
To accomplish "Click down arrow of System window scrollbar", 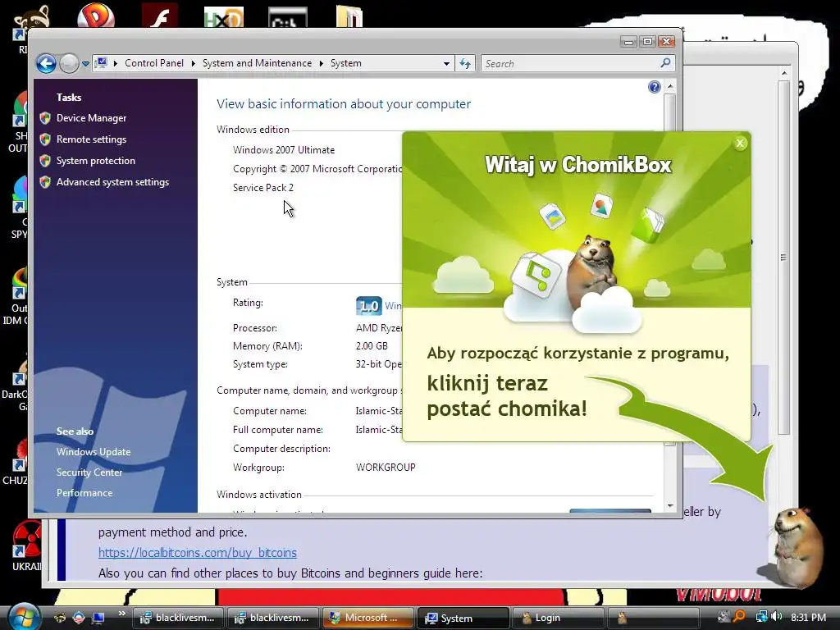I will (x=670, y=505).
